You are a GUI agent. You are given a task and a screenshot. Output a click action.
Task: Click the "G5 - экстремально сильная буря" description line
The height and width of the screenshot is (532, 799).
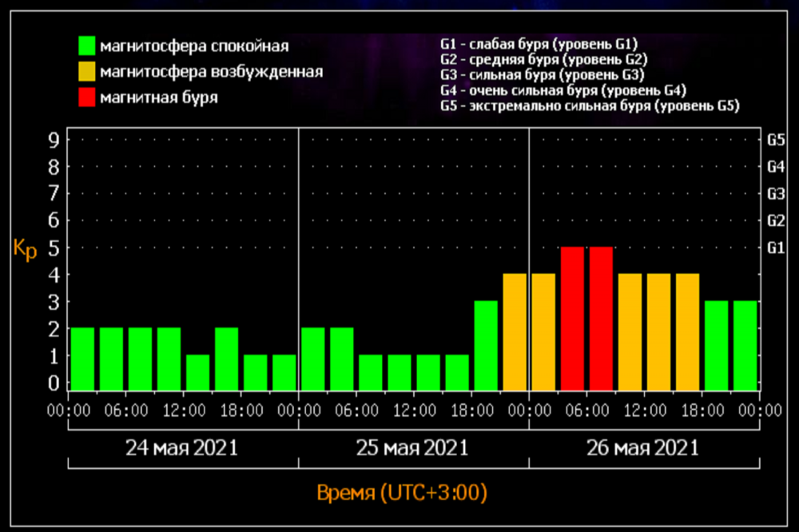click(590, 105)
